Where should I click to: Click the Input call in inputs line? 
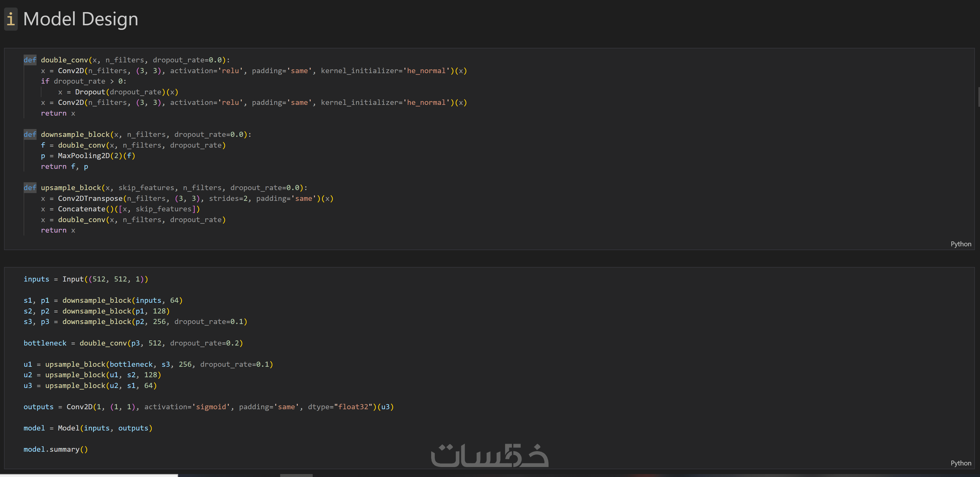point(73,279)
